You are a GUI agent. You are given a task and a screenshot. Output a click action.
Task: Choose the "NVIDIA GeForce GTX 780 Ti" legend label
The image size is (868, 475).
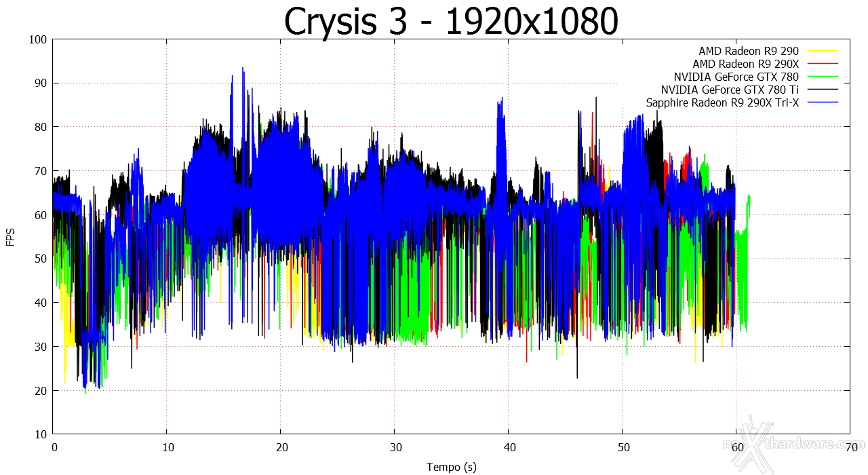coord(730,90)
